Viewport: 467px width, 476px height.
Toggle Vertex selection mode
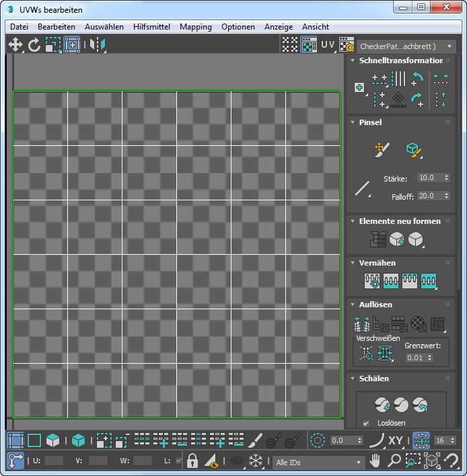coord(15,440)
